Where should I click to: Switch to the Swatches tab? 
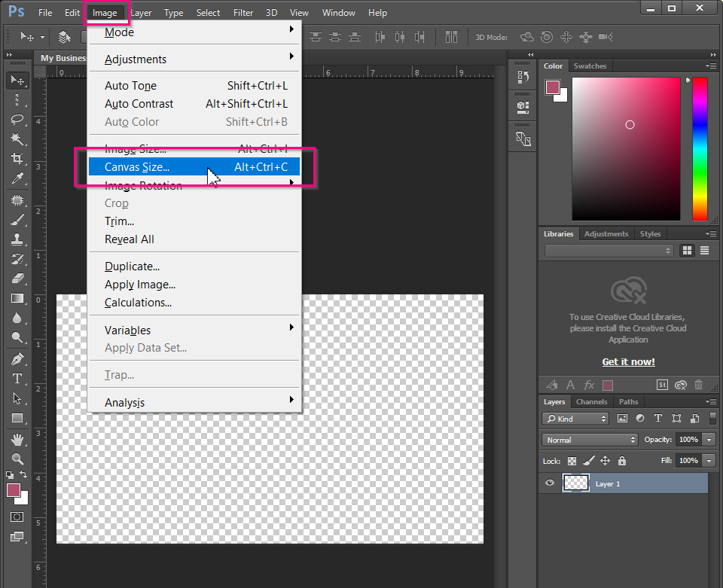pos(590,66)
